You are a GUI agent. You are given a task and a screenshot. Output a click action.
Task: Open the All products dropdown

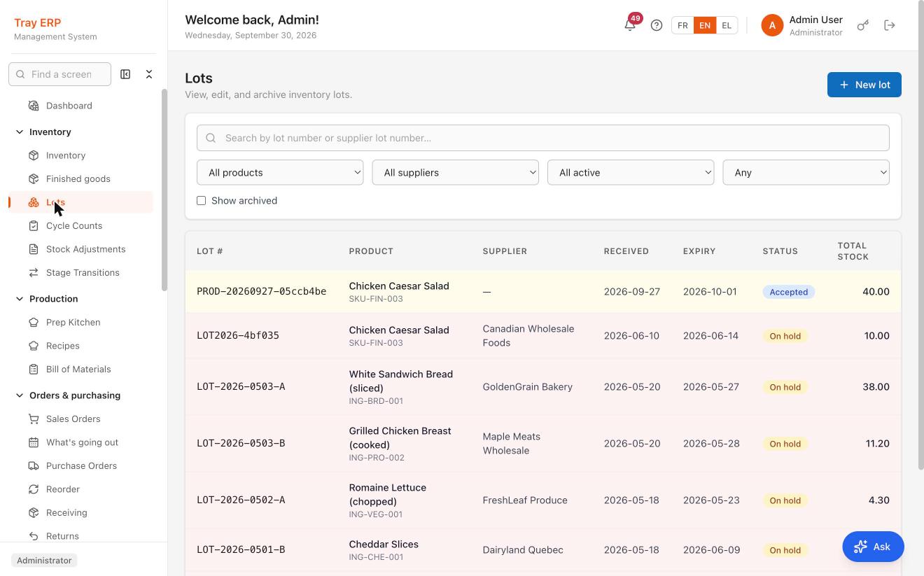280,172
